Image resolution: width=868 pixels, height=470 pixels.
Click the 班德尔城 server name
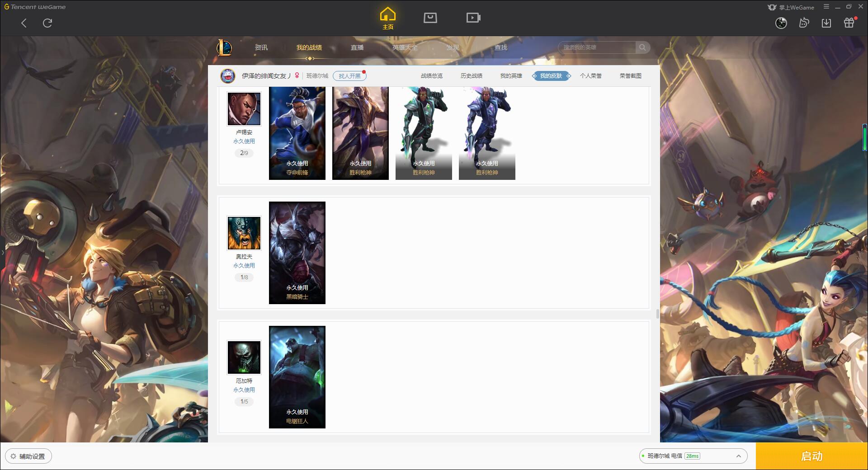point(317,76)
